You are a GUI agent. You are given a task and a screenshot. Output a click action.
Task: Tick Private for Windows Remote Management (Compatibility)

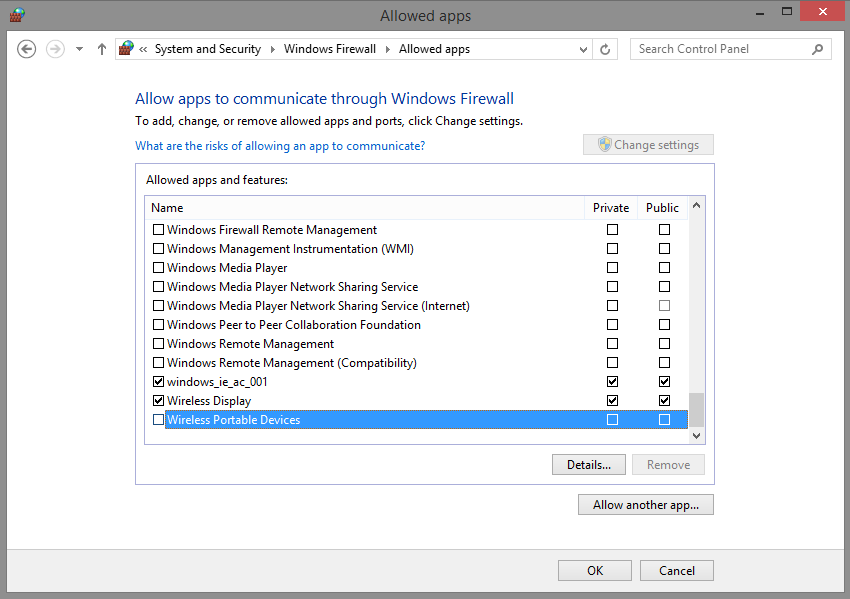613,363
